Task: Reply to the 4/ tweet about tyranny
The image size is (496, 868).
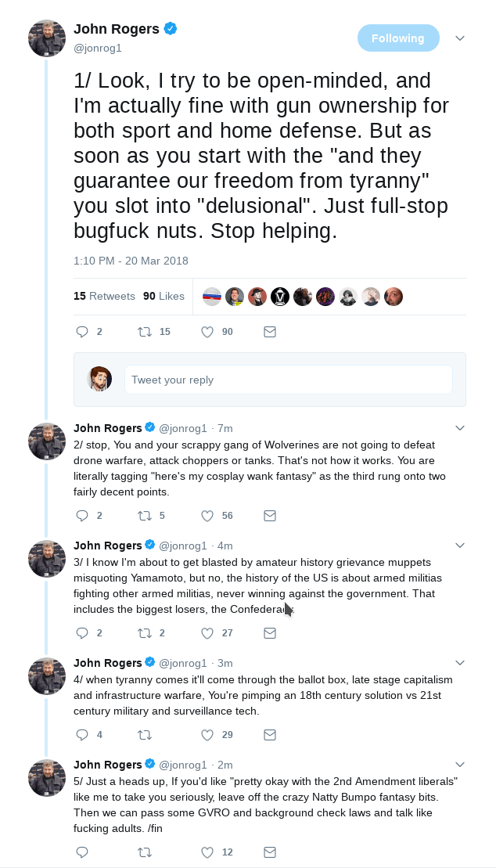Action: 82,735
